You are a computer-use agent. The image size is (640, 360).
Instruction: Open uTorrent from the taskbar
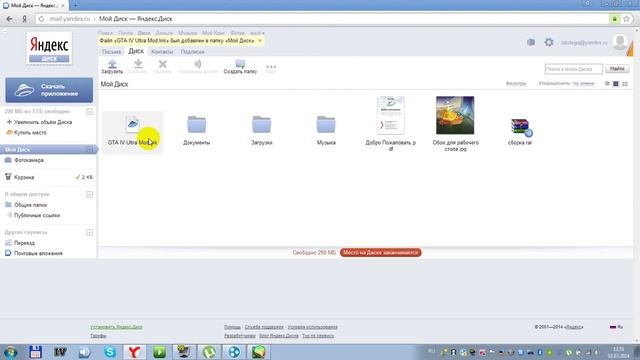coord(209,352)
